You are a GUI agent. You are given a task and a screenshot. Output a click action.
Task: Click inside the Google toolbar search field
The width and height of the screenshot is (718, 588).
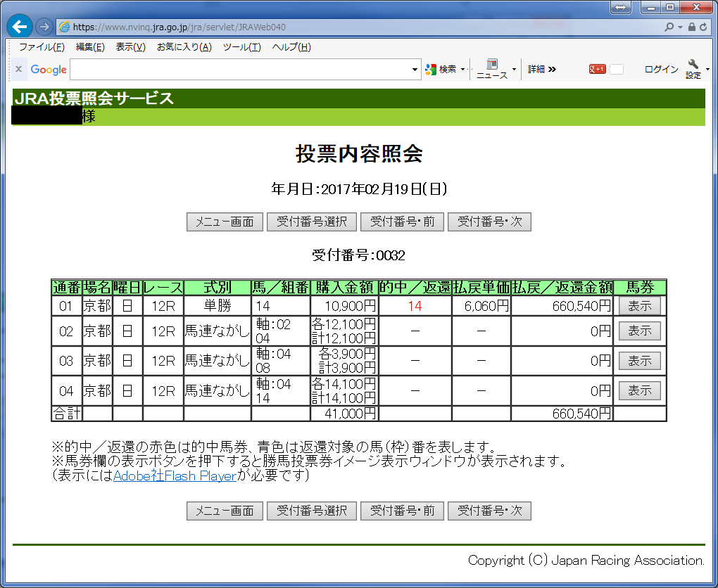coord(241,70)
